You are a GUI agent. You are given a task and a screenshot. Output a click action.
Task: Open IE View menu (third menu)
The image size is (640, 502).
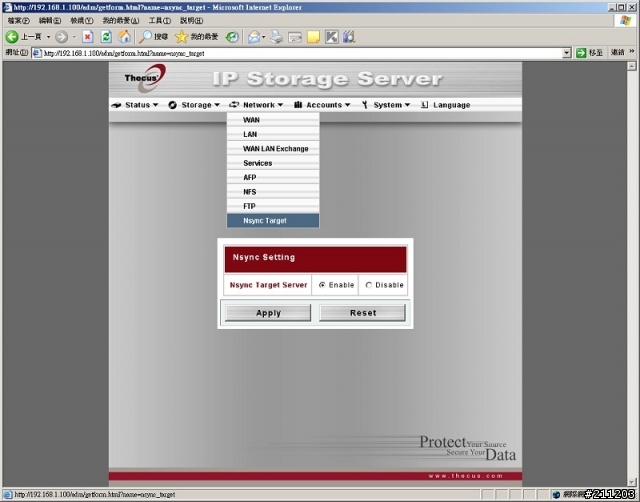click(x=82, y=20)
